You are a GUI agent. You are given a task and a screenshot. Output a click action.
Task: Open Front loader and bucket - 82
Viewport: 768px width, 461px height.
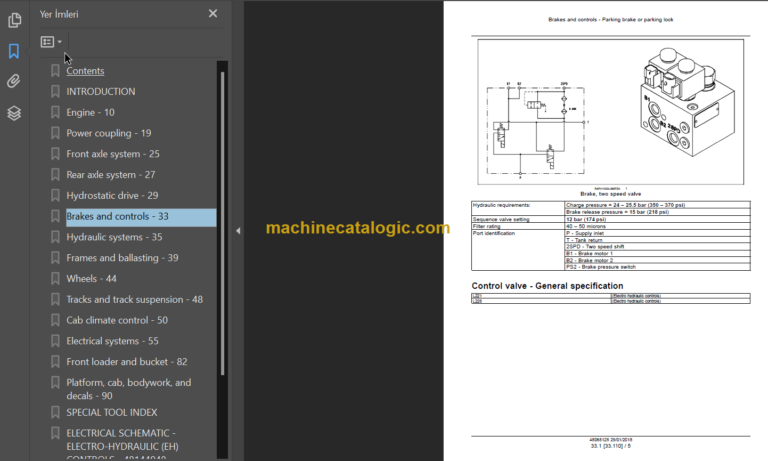pos(127,362)
